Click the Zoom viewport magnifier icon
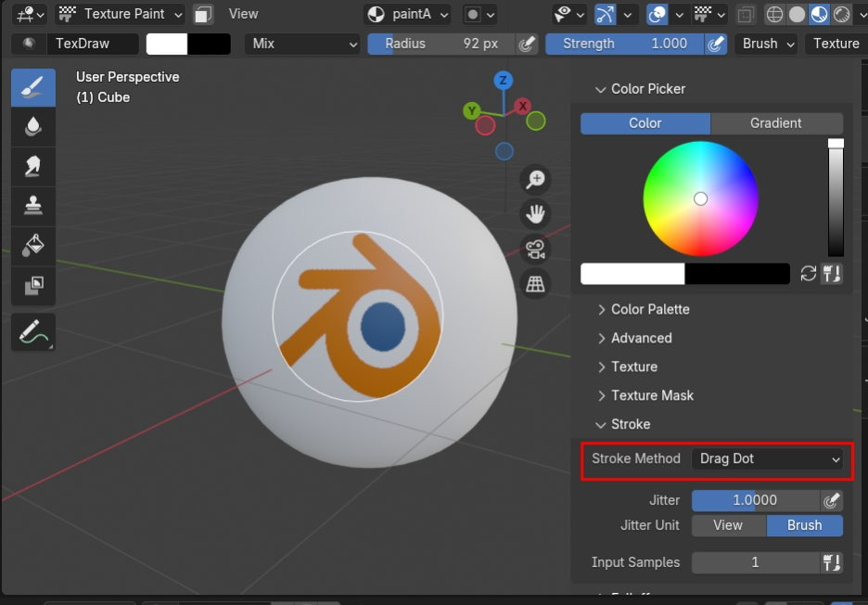 (x=535, y=179)
